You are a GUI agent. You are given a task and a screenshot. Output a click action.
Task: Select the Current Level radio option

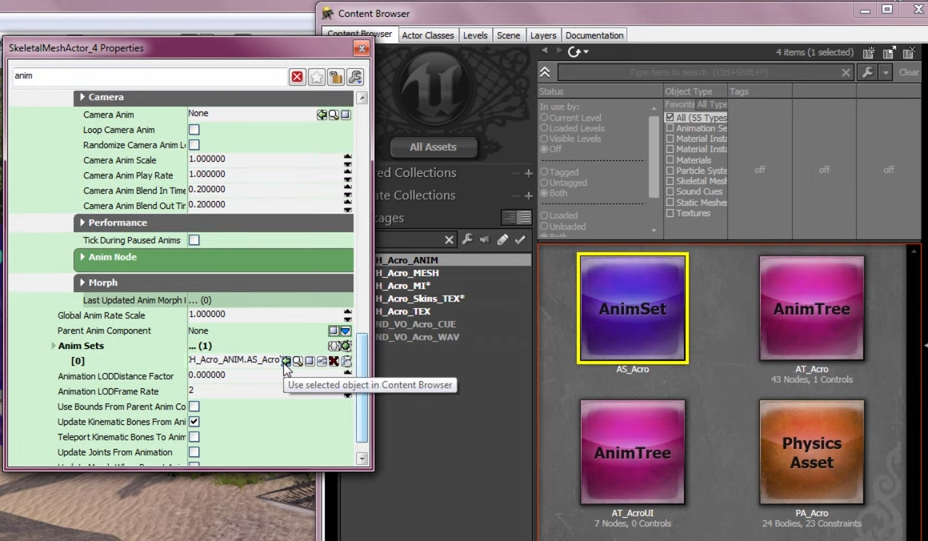coord(544,118)
